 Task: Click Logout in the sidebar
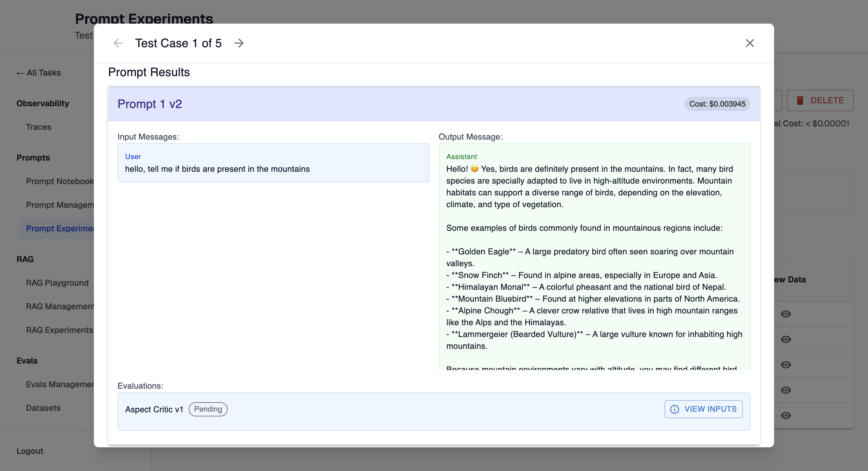point(30,451)
